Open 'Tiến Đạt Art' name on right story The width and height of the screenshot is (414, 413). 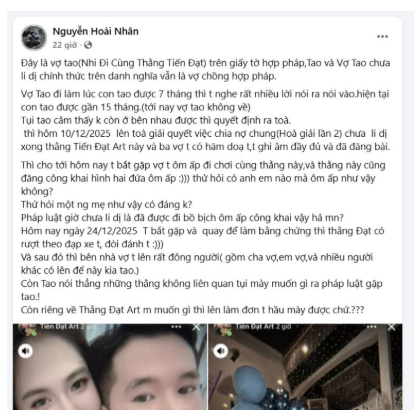[x=255, y=327]
